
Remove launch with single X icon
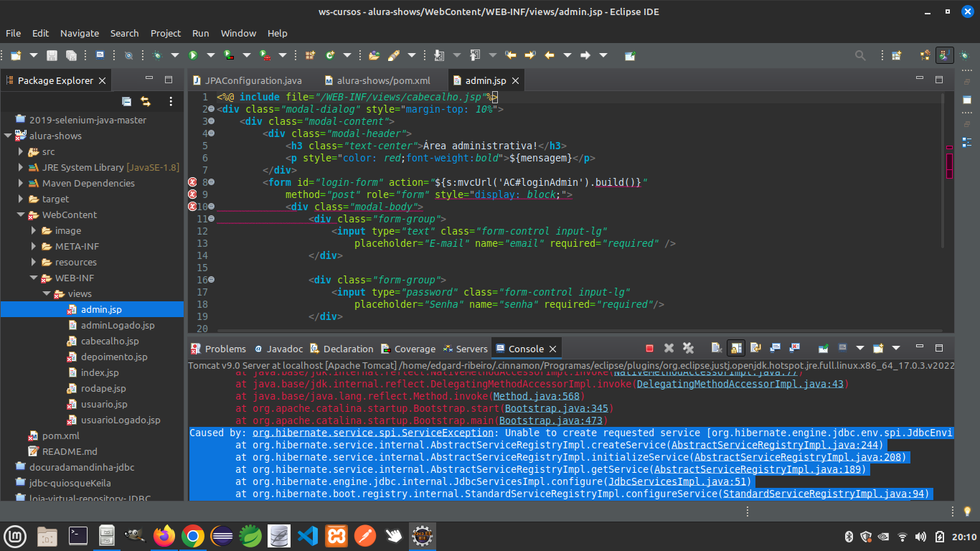coord(669,348)
